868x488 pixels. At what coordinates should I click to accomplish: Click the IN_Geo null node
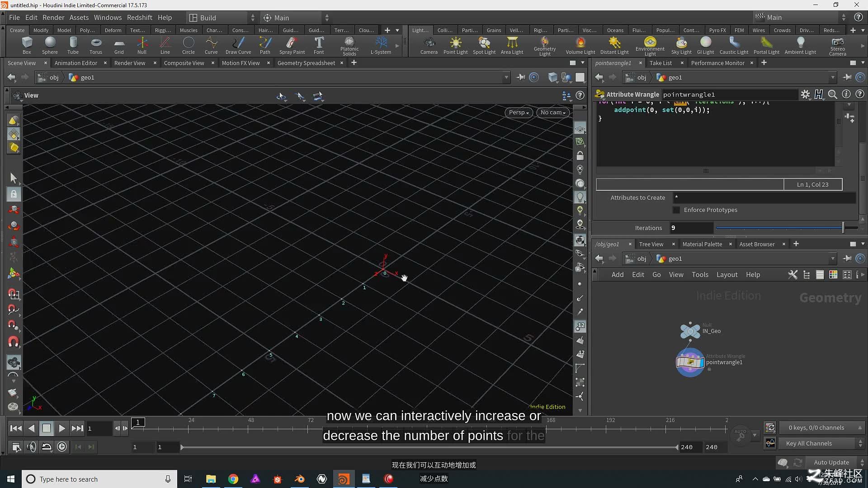pyautogui.click(x=690, y=331)
